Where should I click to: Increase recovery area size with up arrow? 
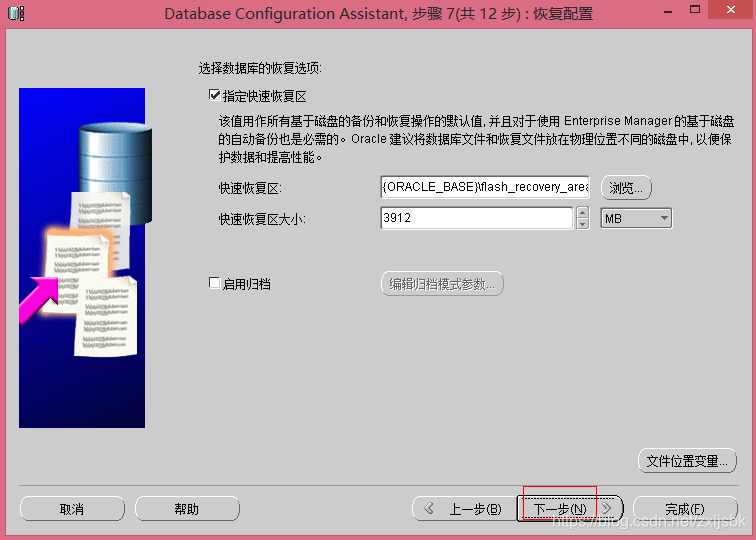pyautogui.click(x=583, y=213)
